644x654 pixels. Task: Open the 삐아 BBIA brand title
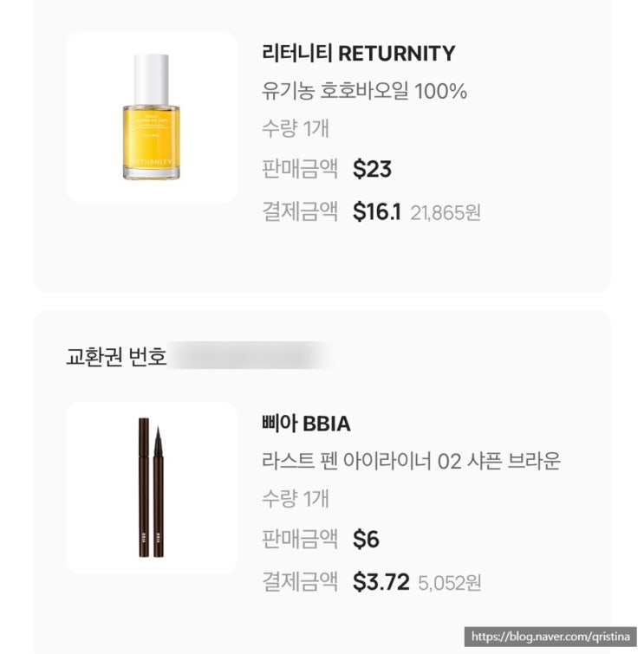[305, 424]
